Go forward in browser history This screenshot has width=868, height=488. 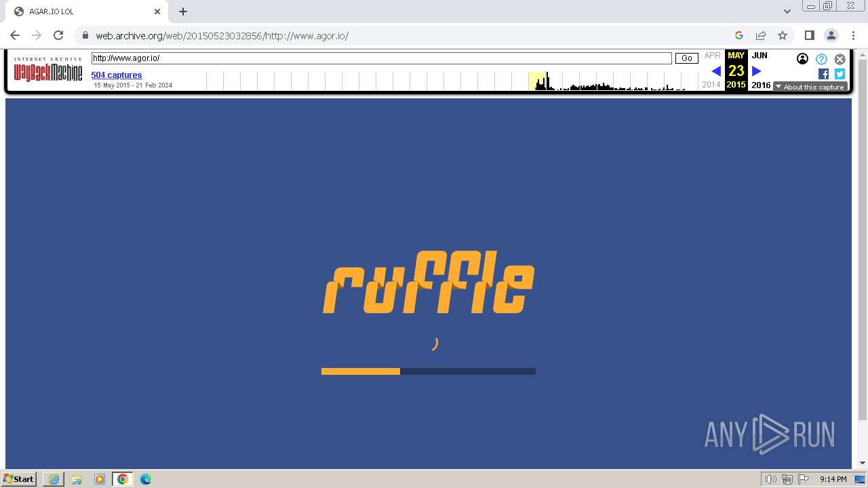point(37,35)
